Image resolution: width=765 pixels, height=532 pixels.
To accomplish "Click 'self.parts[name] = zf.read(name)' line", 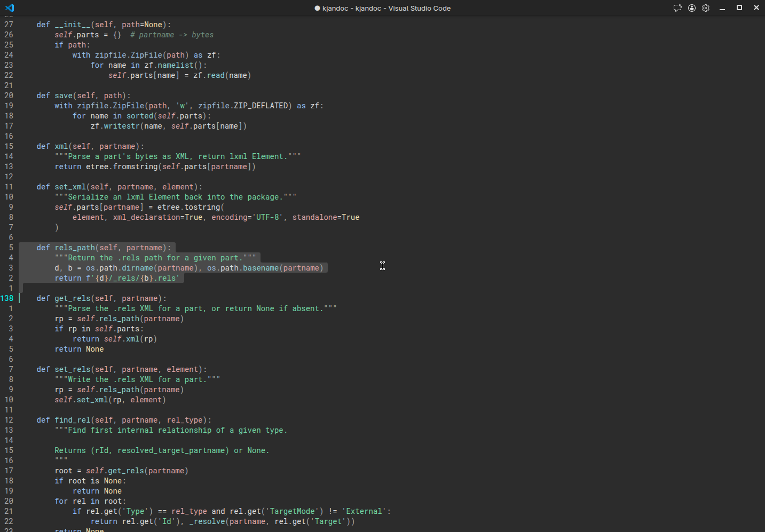I will [x=179, y=75].
